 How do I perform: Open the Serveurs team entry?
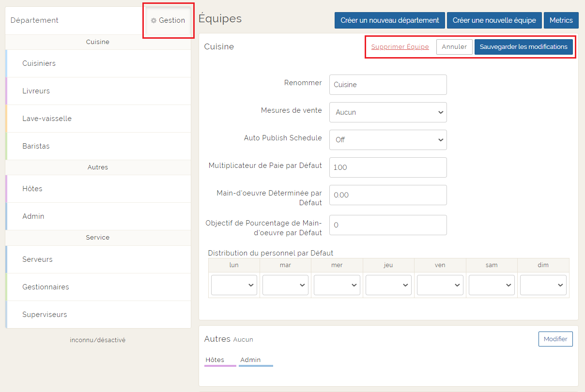coord(37,259)
